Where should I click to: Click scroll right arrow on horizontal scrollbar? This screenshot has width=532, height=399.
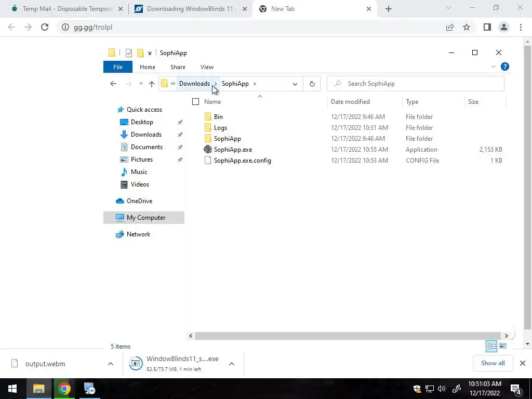click(x=506, y=336)
